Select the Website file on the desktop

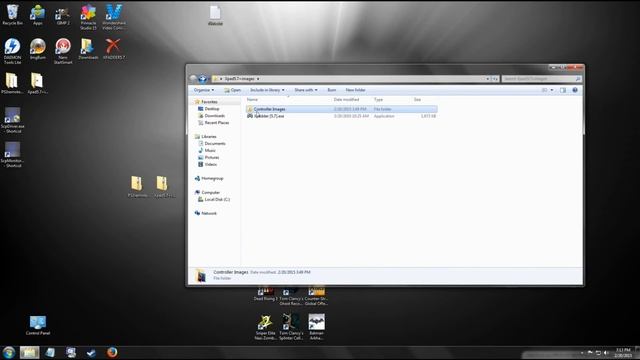tap(215, 16)
